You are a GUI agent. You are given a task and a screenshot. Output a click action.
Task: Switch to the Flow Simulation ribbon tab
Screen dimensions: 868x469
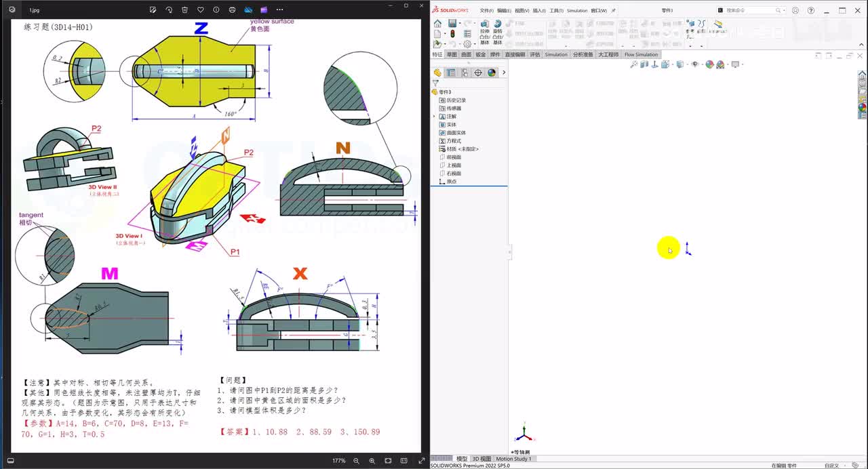(641, 54)
